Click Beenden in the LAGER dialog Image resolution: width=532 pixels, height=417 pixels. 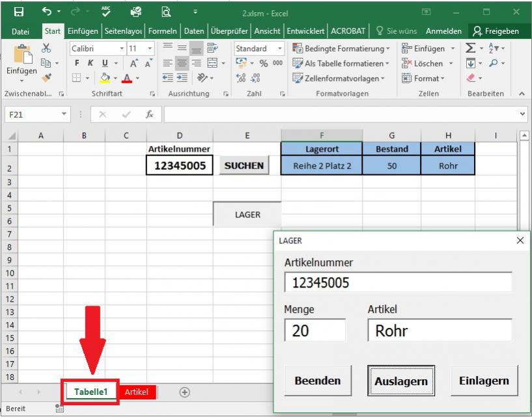[318, 381]
